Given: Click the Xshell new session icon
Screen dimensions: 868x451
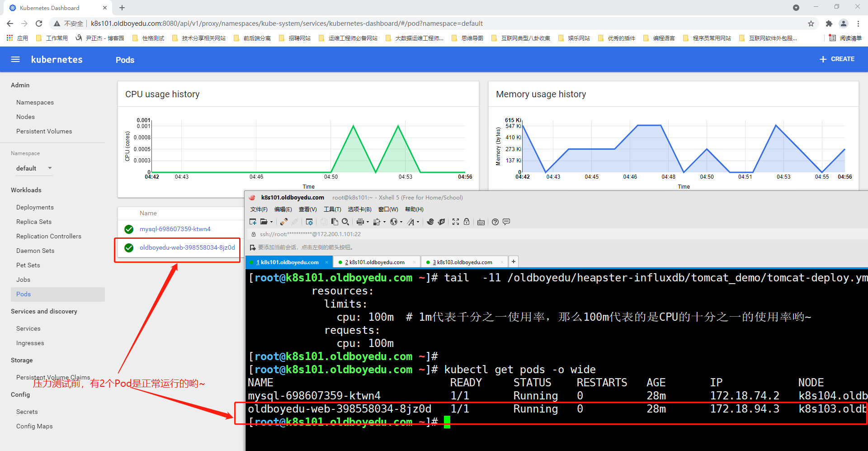Looking at the screenshot, I should coord(253,222).
